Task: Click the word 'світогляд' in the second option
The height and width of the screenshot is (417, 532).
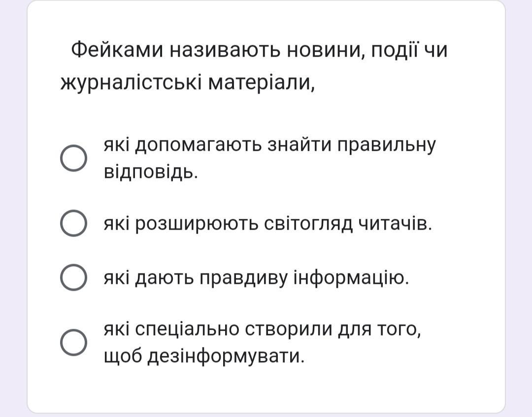Action: coord(308,224)
